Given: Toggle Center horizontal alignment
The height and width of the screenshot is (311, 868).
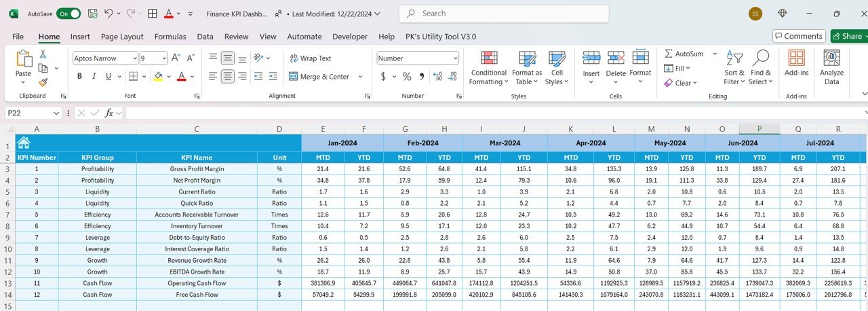Looking at the screenshot, I should tap(228, 77).
